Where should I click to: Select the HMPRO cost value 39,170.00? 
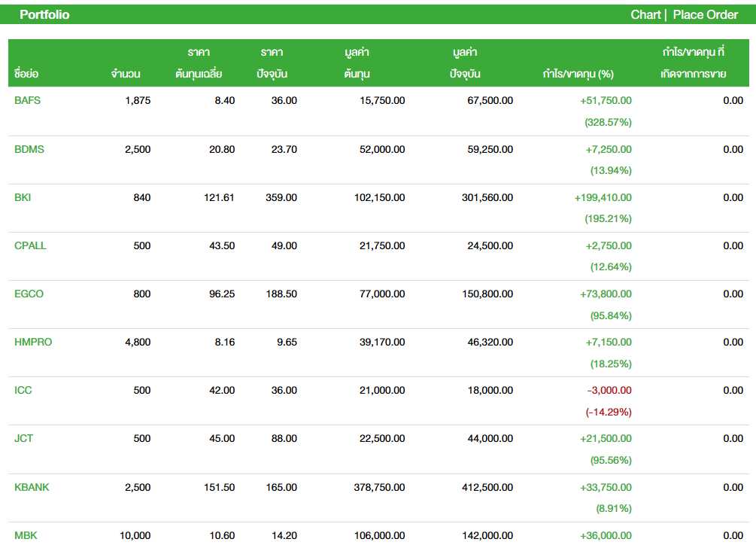(x=382, y=342)
